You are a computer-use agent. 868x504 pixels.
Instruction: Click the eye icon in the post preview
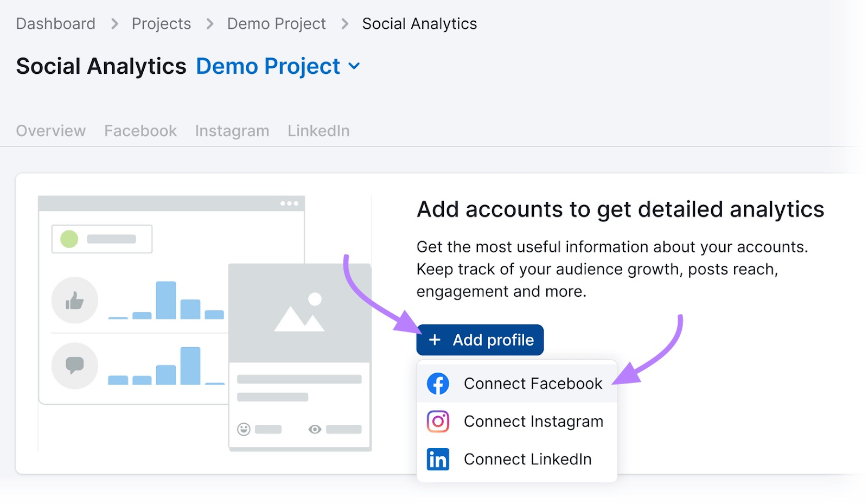(315, 429)
